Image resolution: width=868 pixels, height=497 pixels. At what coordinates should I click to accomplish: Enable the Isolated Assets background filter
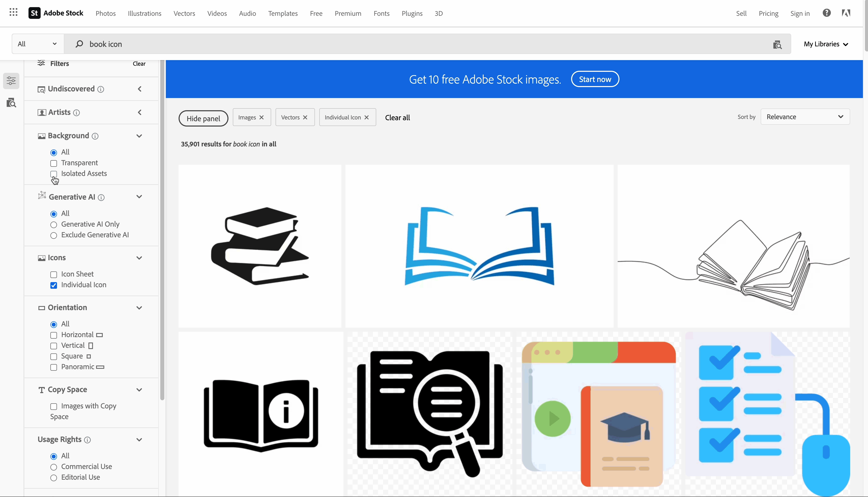tap(54, 174)
